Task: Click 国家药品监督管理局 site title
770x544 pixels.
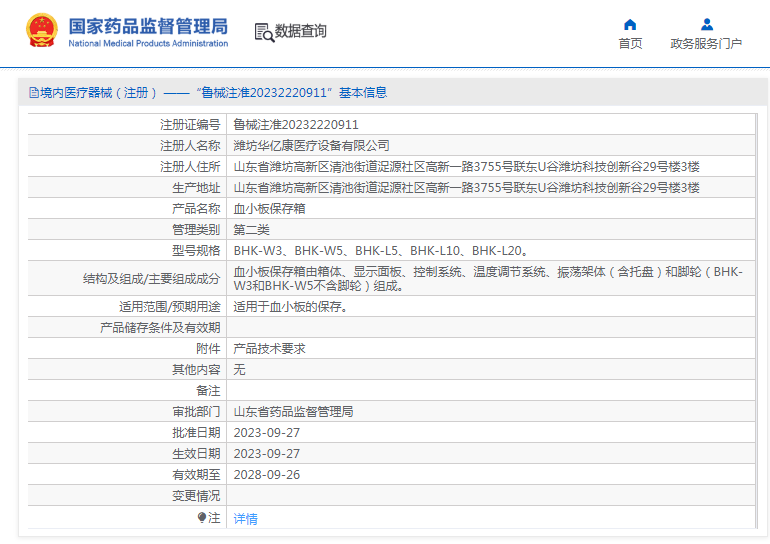Action: [148, 27]
